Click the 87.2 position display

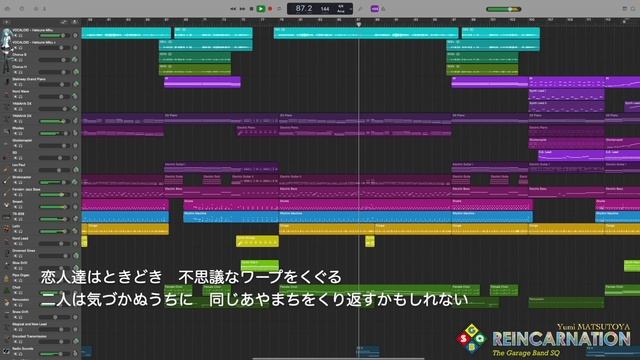point(304,9)
